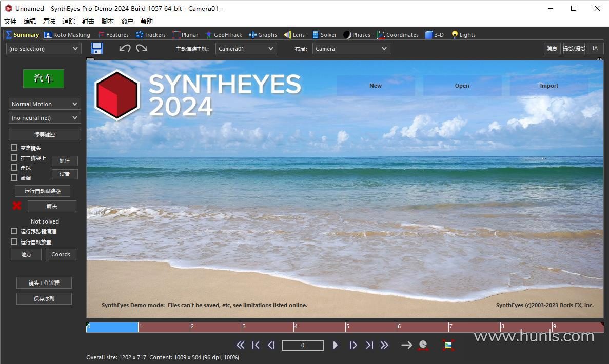The height and width of the screenshot is (364, 609).
Task: Click the save disk icon in toolbar
Action: tap(96, 49)
